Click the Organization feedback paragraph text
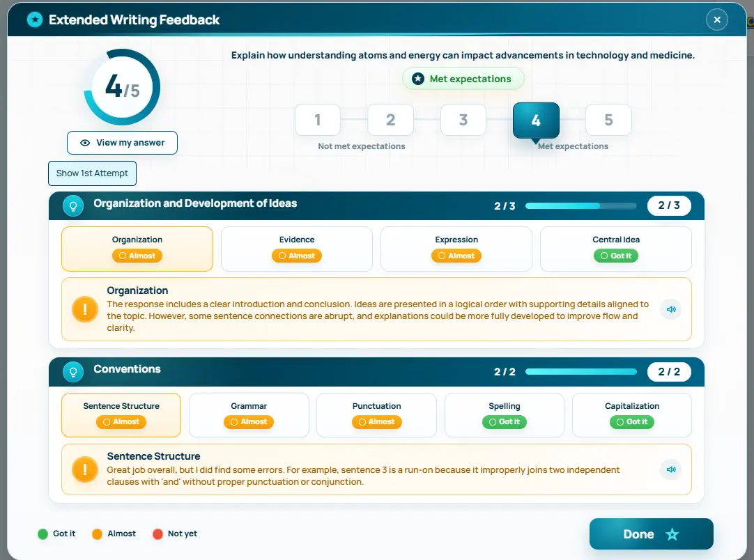 [x=378, y=316]
